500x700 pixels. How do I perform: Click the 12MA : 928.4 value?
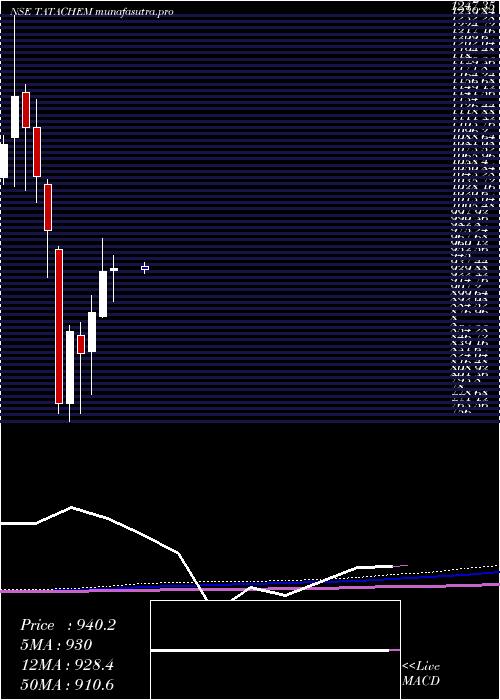(x=67, y=665)
